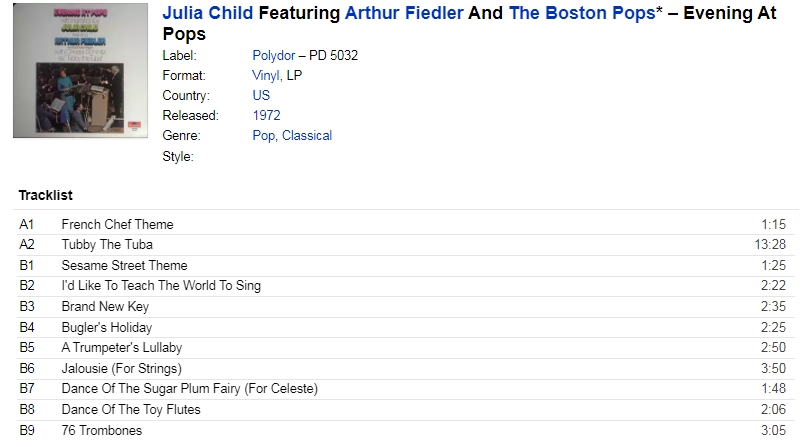Open the Pop genre link

pos(264,136)
